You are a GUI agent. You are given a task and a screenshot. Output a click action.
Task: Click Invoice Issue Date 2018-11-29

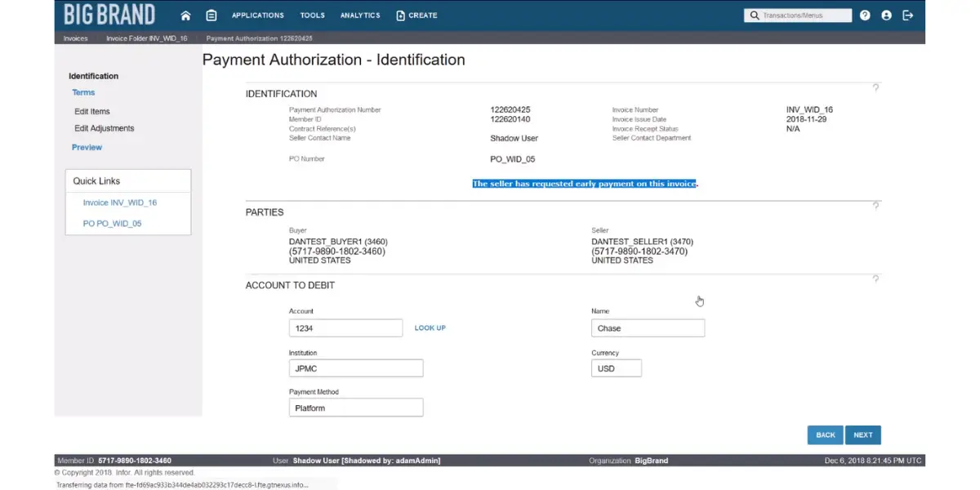tap(805, 119)
